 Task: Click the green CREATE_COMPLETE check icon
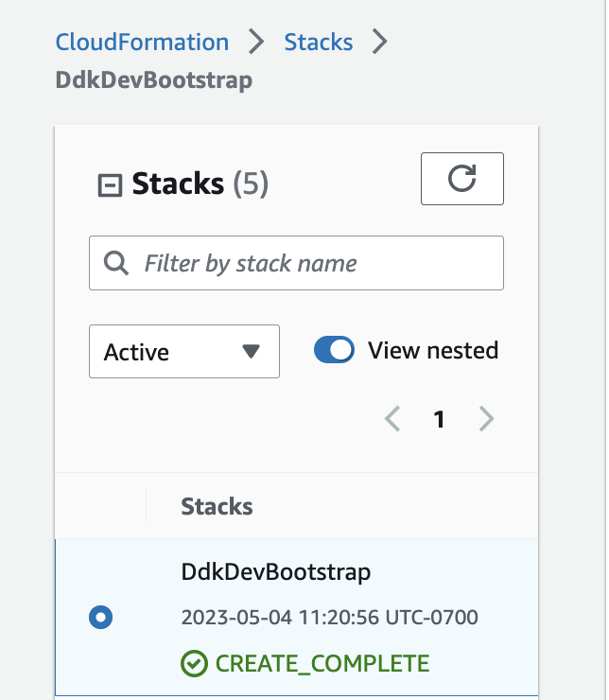(194, 663)
